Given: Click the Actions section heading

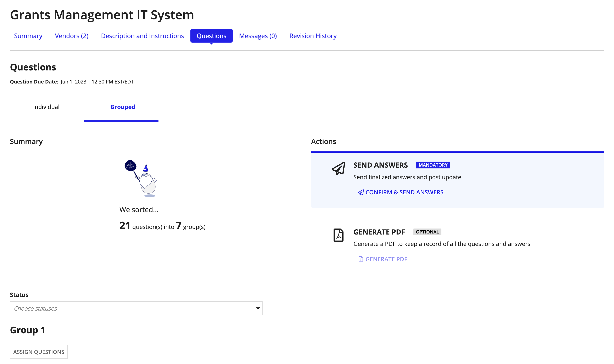Looking at the screenshot, I should pyautogui.click(x=323, y=141).
